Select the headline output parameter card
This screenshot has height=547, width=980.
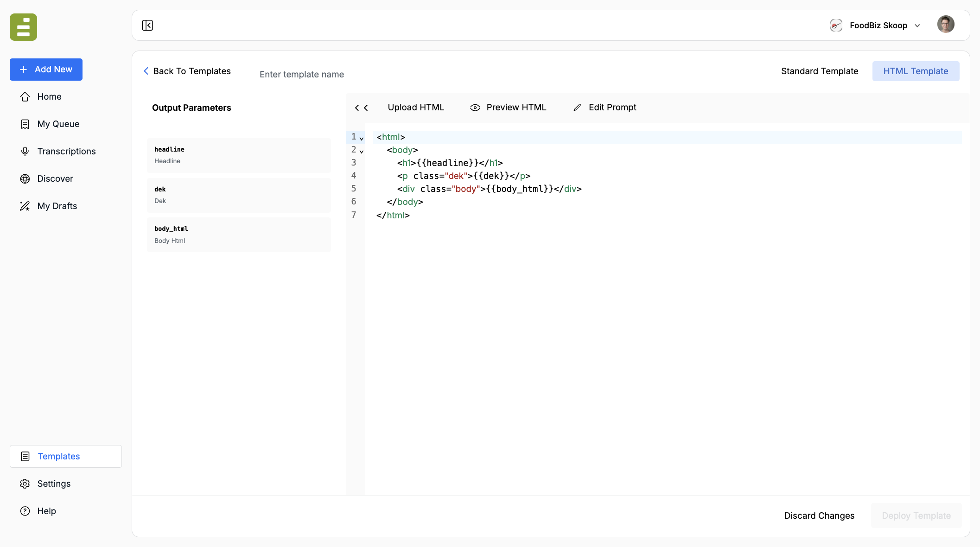(239, 155)
